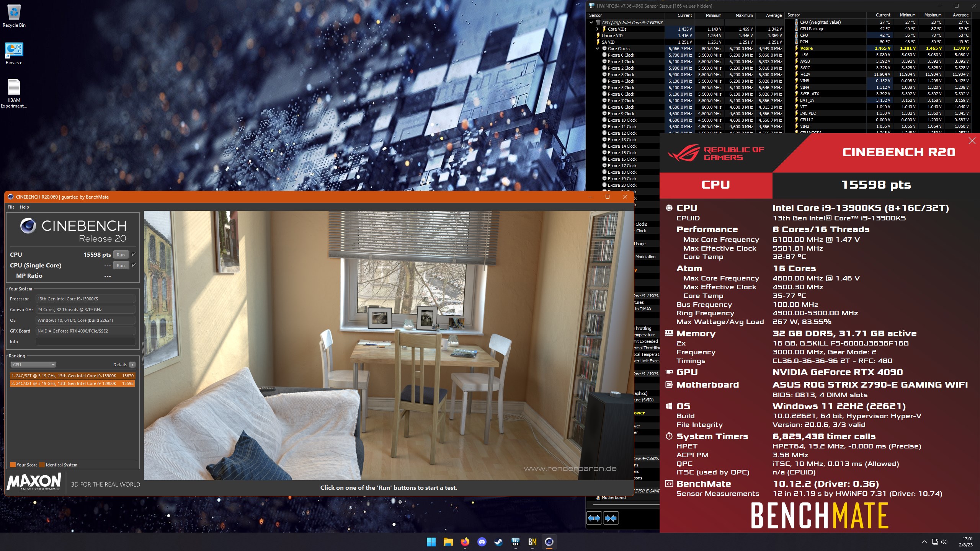The image size is (980, 551).
Task: Click the Maxon logo in Cinebench
Action: click(x=34, y=482)
